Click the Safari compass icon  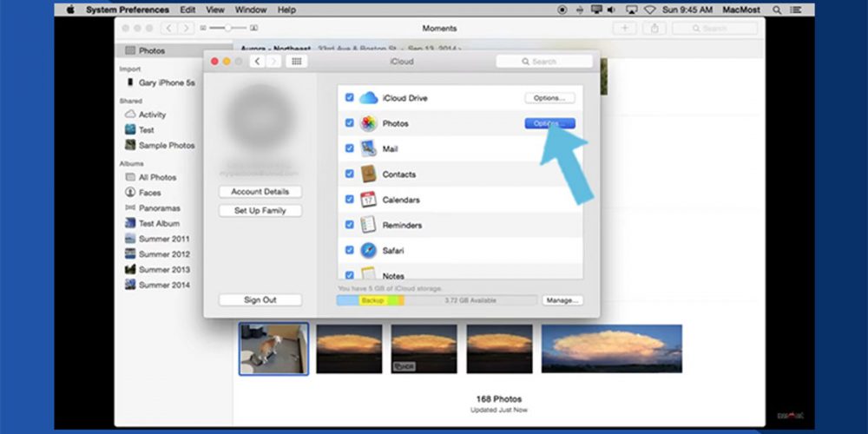pos(368,251)
